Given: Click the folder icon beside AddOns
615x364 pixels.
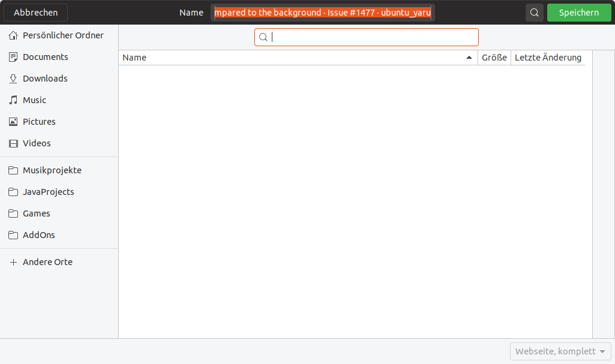Looking at the screenshot, I should coord(13,234).
